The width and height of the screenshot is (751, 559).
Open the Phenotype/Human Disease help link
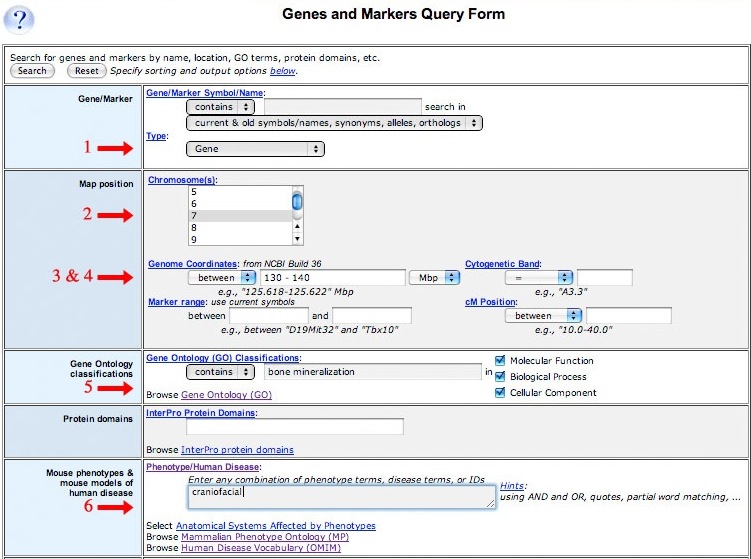pos(203,467)
